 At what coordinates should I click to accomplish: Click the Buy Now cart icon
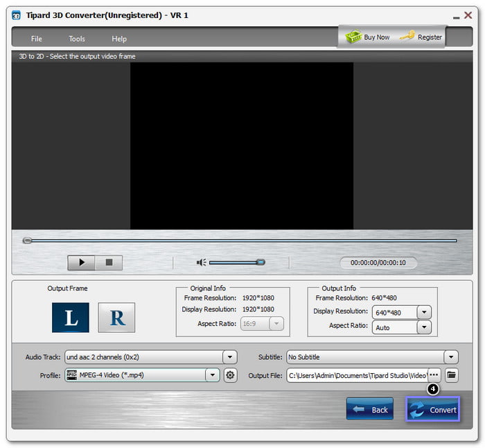click(x=353, y=37)
